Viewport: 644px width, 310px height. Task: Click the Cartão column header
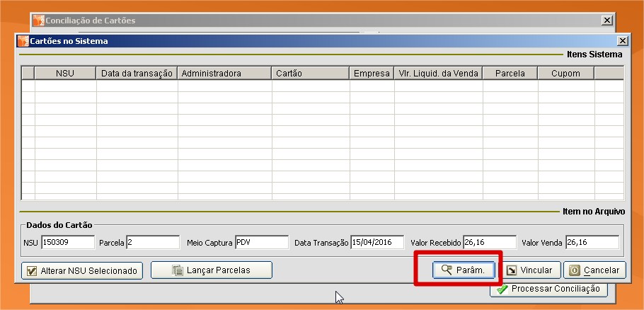point(311,74)
